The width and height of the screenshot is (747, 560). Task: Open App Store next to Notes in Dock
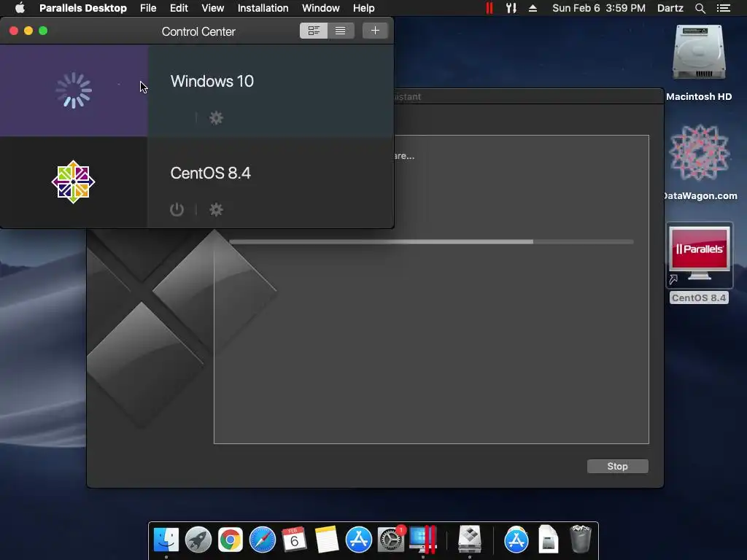359,540
